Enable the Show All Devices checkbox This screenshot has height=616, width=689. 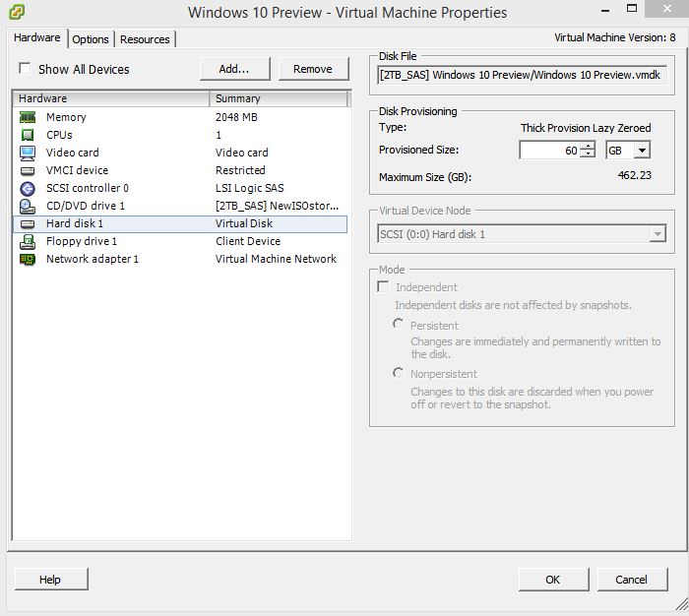(25, 69)
